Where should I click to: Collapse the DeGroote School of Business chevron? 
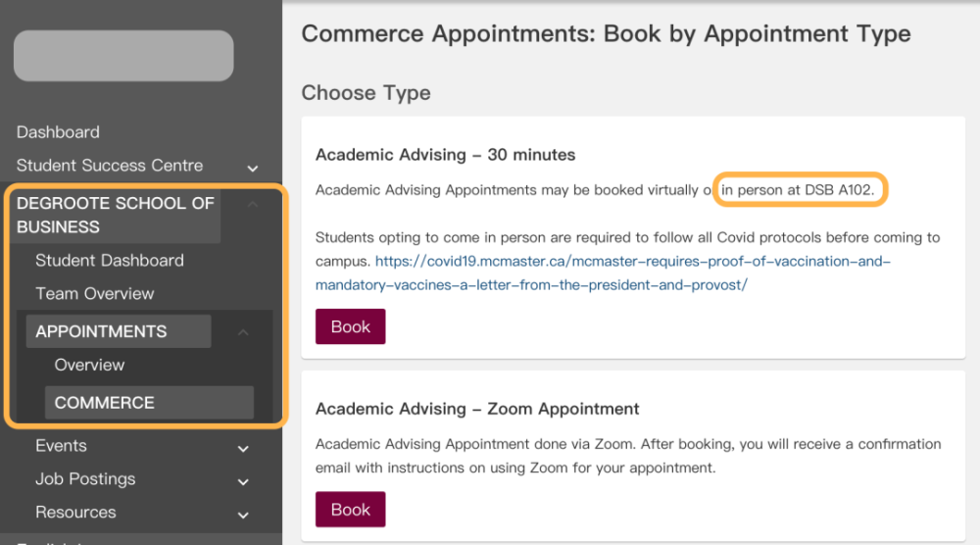253,205
